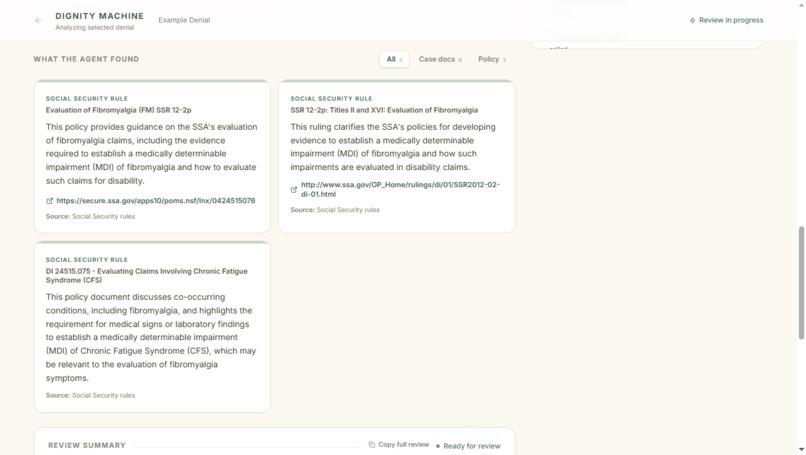Open DI 24515.075 Chronic Fatigue Syndrome card
The width and height of the screenshot is (806, 455).
tap(152, 327)
